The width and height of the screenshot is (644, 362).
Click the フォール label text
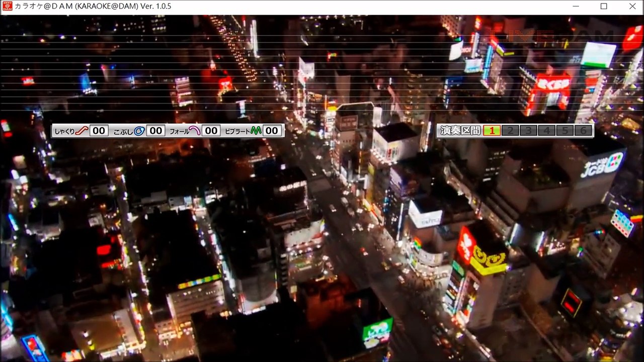click(x=179, y=131)
